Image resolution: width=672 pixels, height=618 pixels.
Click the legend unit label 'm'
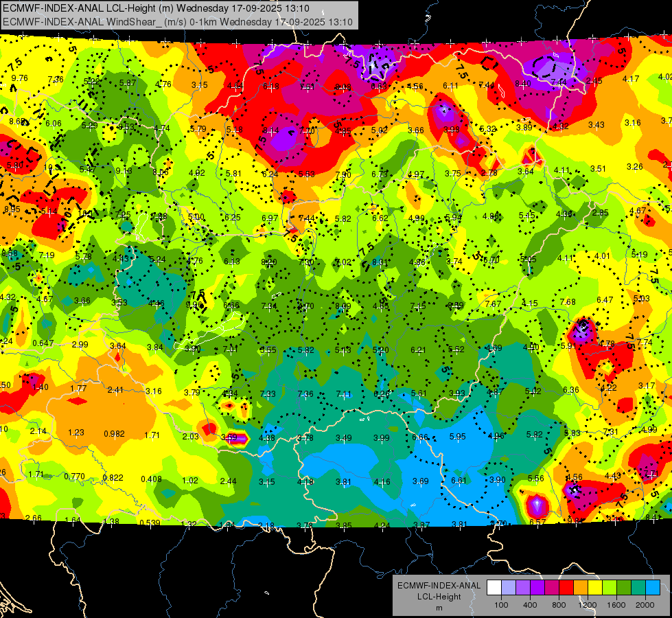click(439, 608)
